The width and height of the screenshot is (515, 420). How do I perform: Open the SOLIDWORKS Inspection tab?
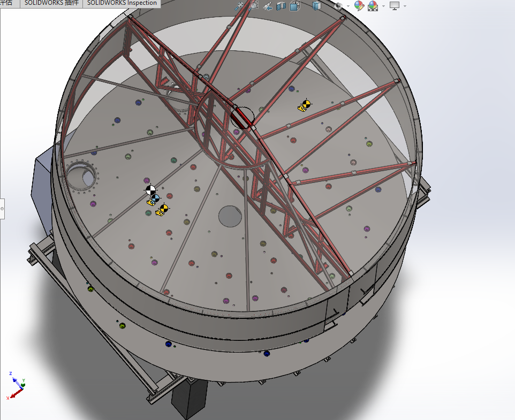coord(122,3)
